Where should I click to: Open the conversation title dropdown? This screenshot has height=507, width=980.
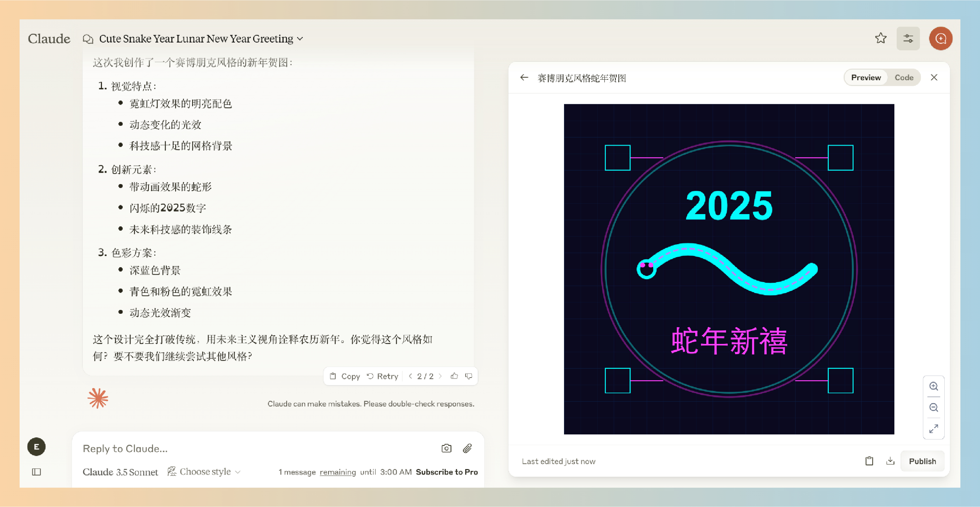point(300,39)
